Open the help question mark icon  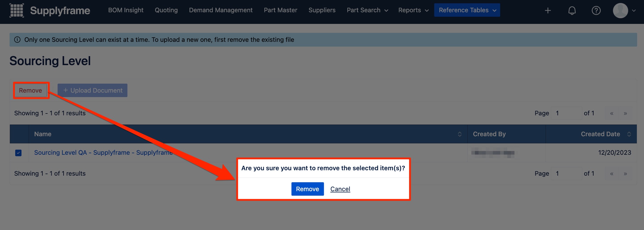(x=596, y=10)
